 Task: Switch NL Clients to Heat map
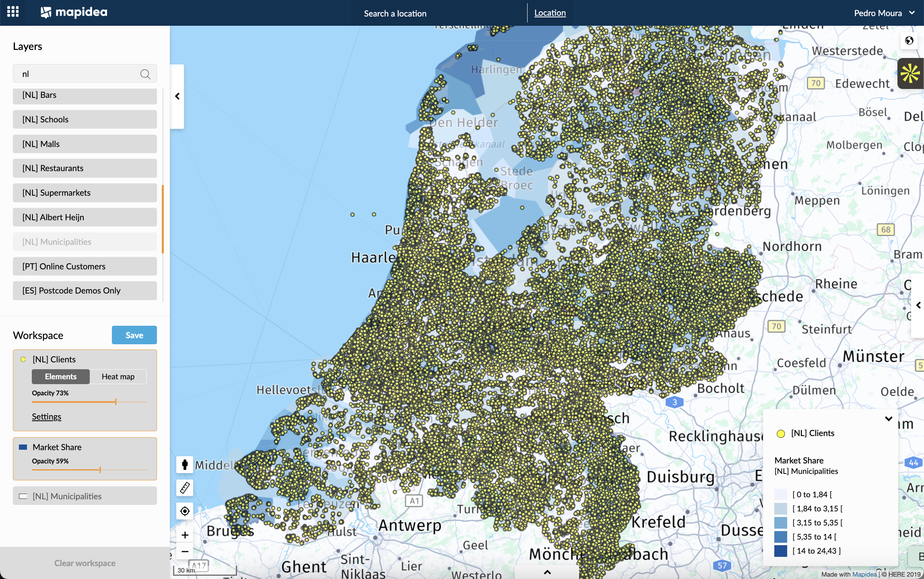point(118,376)
